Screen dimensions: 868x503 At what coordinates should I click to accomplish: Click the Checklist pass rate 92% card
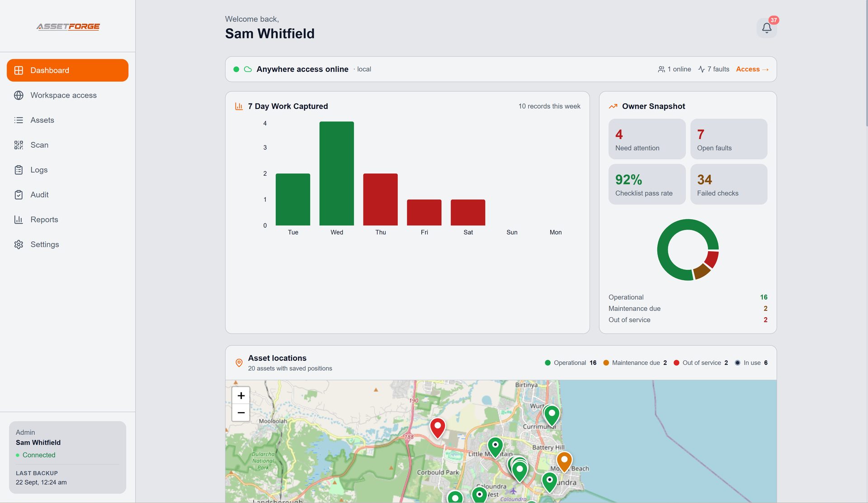click(x=647, y=184)
